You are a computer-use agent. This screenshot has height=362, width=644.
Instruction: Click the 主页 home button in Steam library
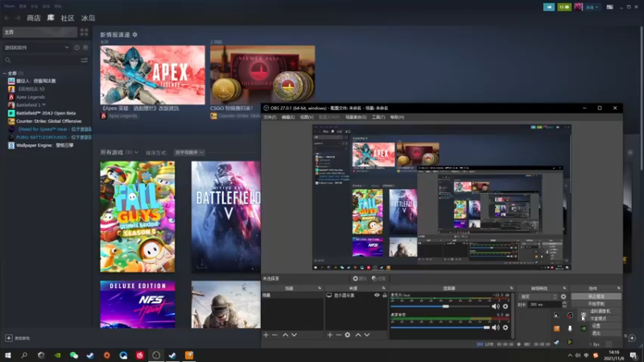(39, 32)
